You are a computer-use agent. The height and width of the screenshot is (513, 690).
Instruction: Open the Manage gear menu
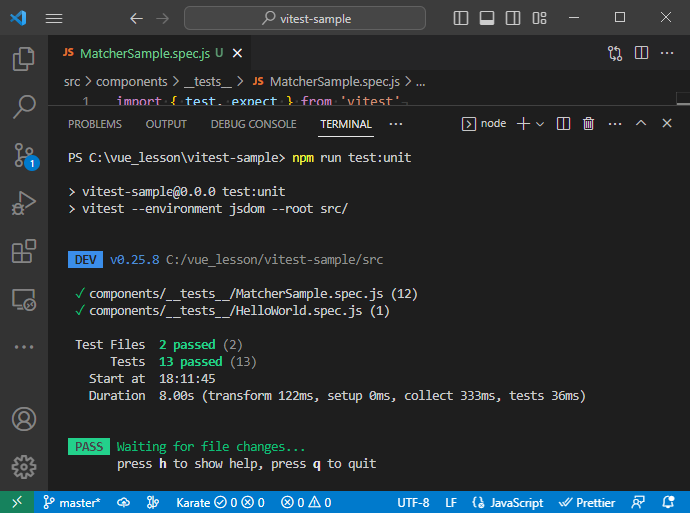click(x=24, y=467)
